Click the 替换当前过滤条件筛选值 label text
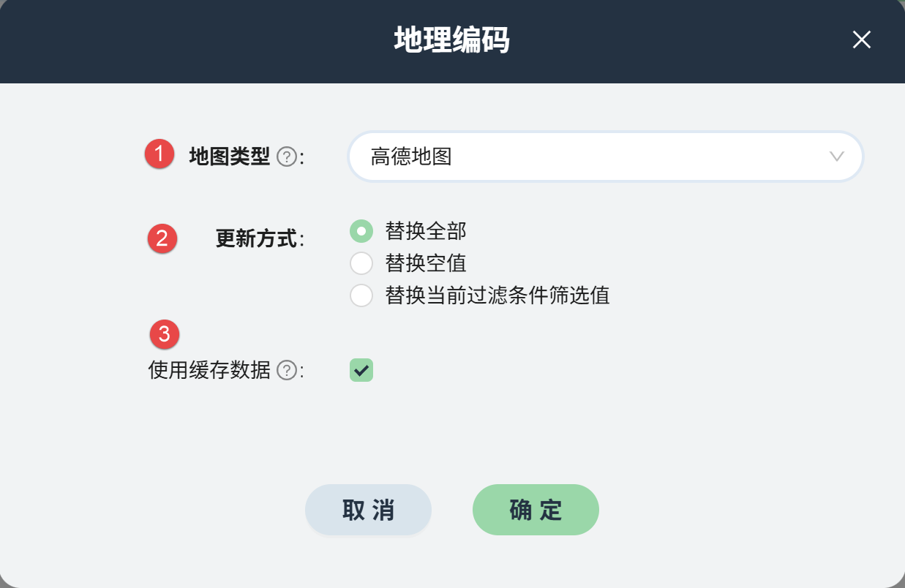The width and height of the screenshot is (905, 588). [497, 295]
